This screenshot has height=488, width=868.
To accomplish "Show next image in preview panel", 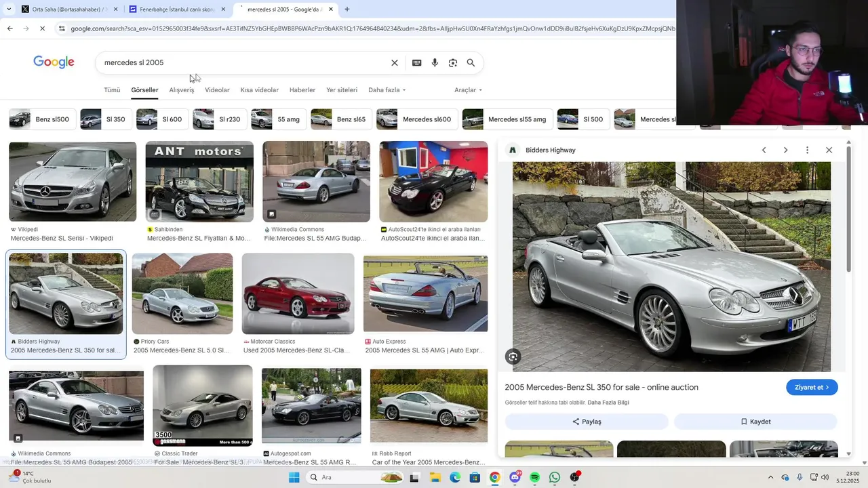I will click(785, 150).
